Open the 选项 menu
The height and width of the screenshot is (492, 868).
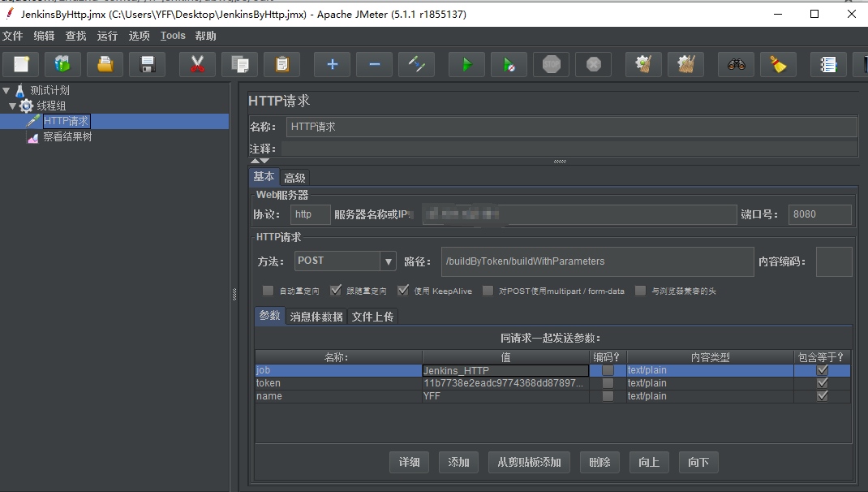(x=139, y=36)
